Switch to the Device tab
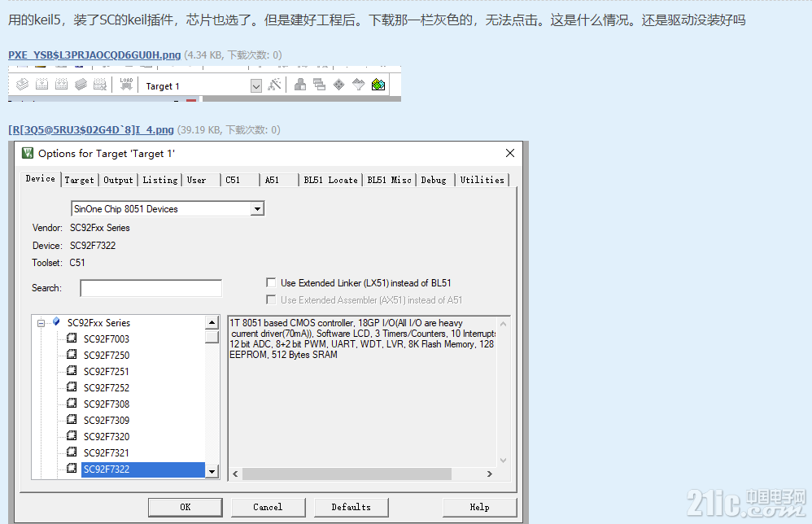The width and height of the screenshot is (812, 524). [x=41, y=179]
